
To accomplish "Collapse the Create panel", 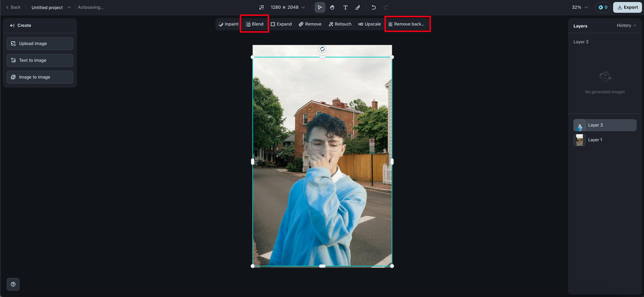I will (12, 25).
